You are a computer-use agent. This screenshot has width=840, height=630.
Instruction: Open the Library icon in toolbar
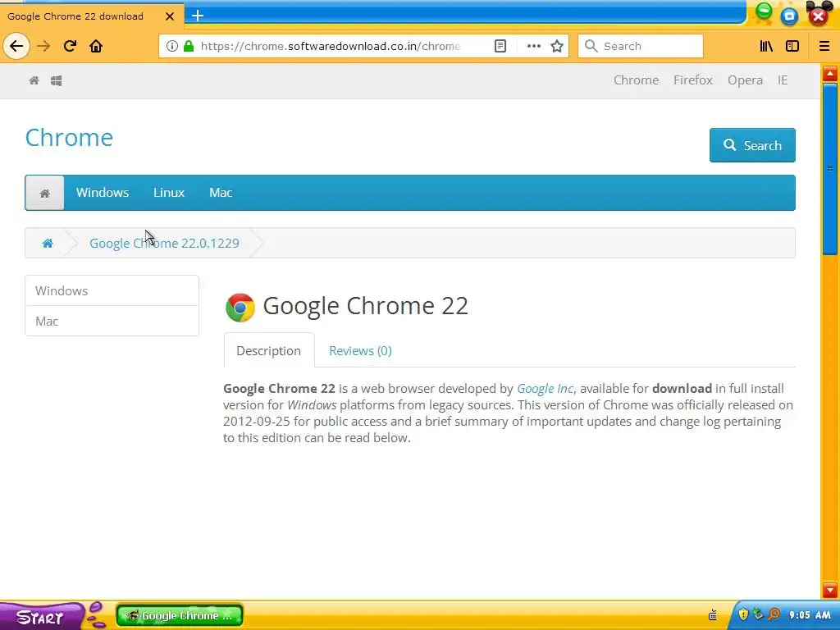[x=767, y=46]
